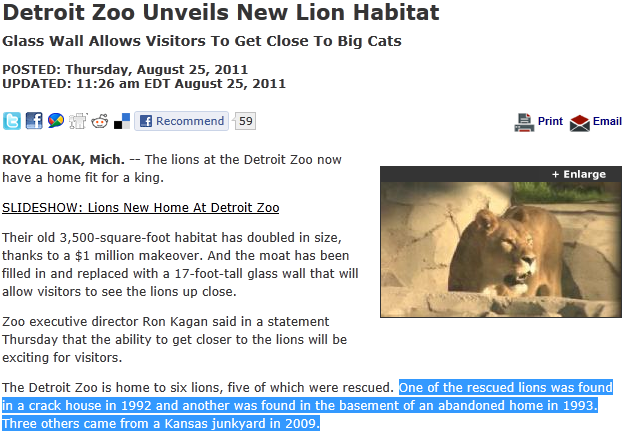Click the UPDATED timestamp line
625x435 pixels.
(x=144, y=84)
